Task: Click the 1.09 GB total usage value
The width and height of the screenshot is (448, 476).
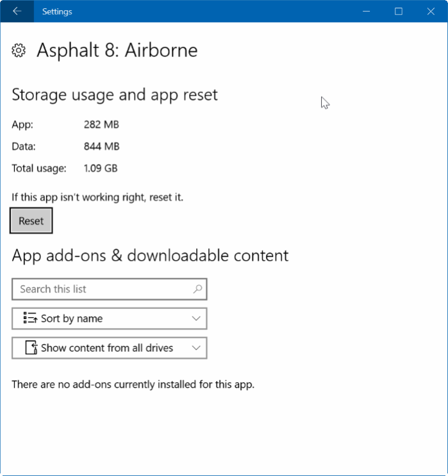Action: coord(101,168)
